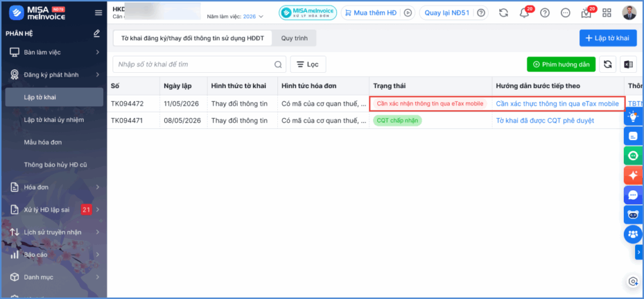This screenshot has width=644, height=299.
Task: Open the more options ellipsis icon
Action: pos(565,13)
